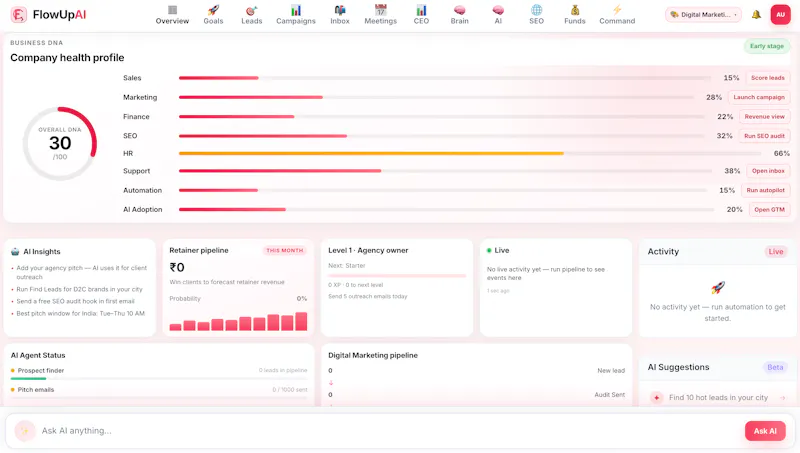Viewport: 800px width, 453px height.
Task: Click 'Send a free SEO audit hook' insight
Action: (76, 301)
